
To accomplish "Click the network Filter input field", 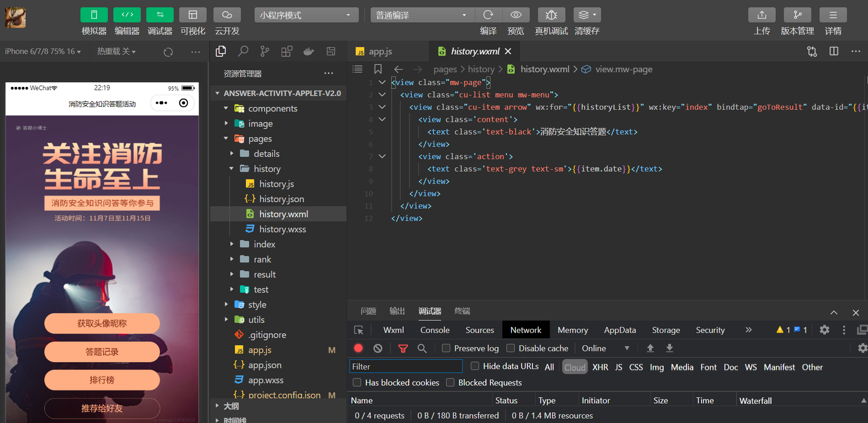I will (406, 366).
